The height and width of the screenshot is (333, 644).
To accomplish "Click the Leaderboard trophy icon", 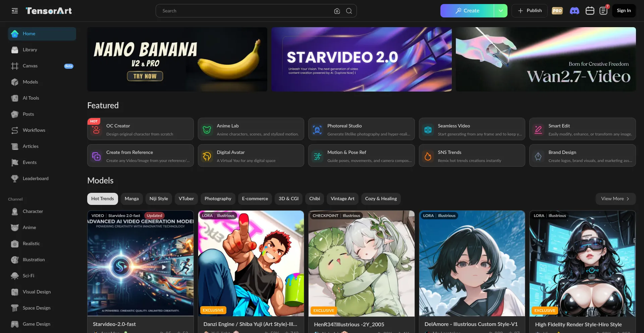I will pyautogui.click(x=15, y=178).
